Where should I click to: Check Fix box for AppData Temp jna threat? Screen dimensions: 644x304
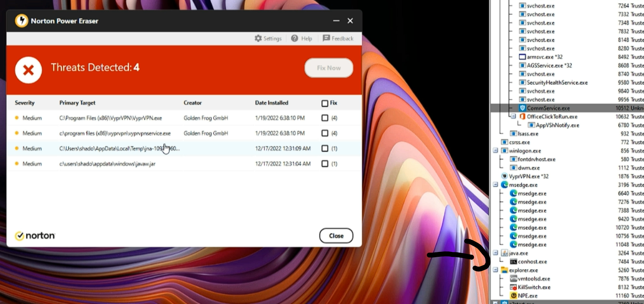point(325,149)
